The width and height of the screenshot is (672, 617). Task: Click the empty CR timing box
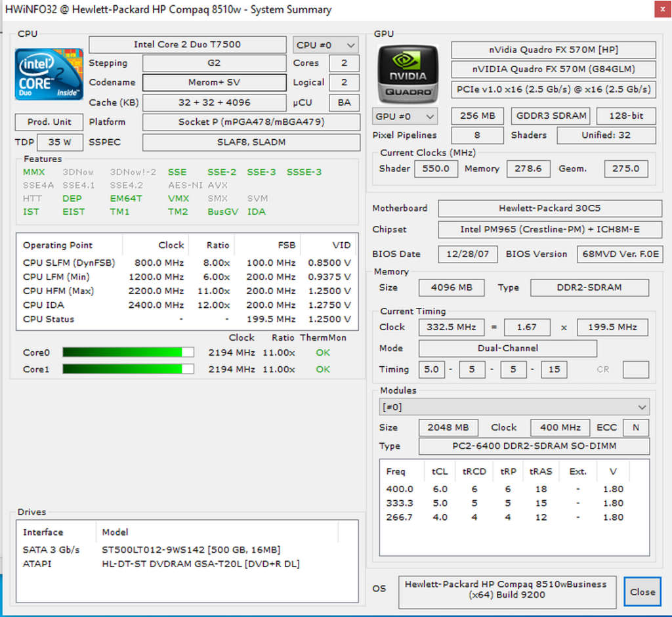(635, 370)
